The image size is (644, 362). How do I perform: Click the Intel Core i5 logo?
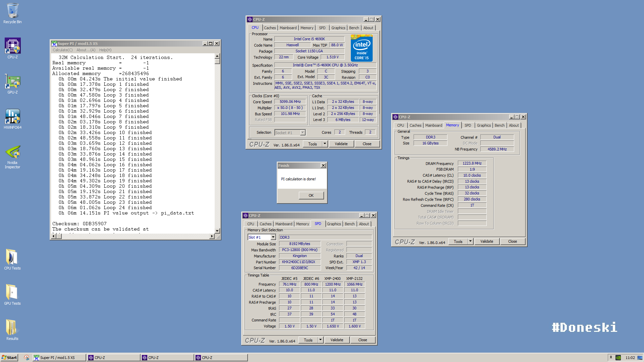coord(362,48)
